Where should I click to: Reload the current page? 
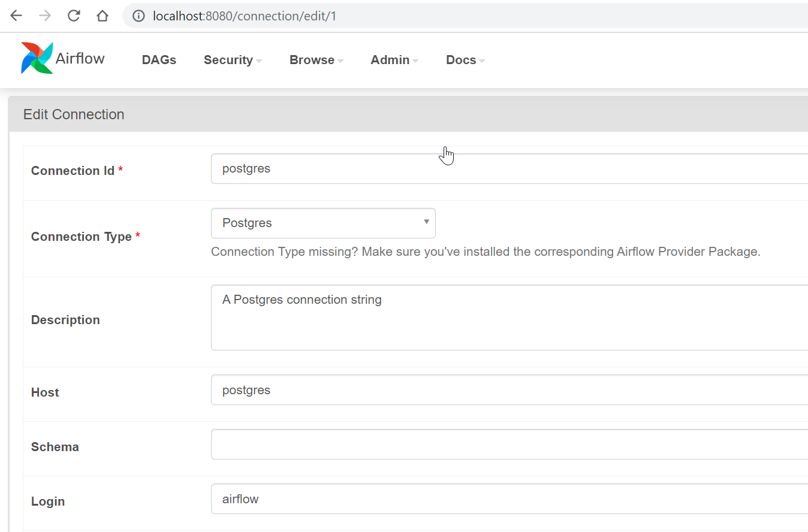click(73, 15)
